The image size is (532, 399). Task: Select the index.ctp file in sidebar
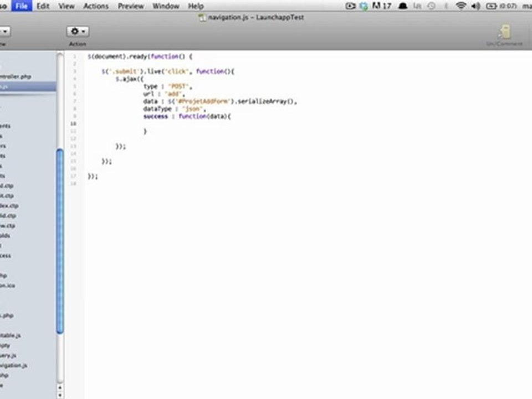(x=9, y=206)
